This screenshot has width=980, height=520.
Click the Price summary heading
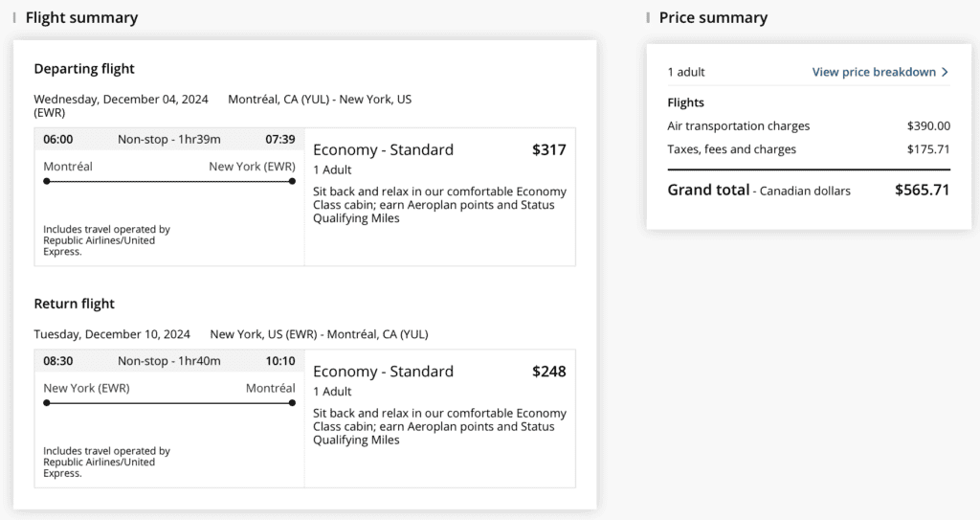[x=713, y=17]
